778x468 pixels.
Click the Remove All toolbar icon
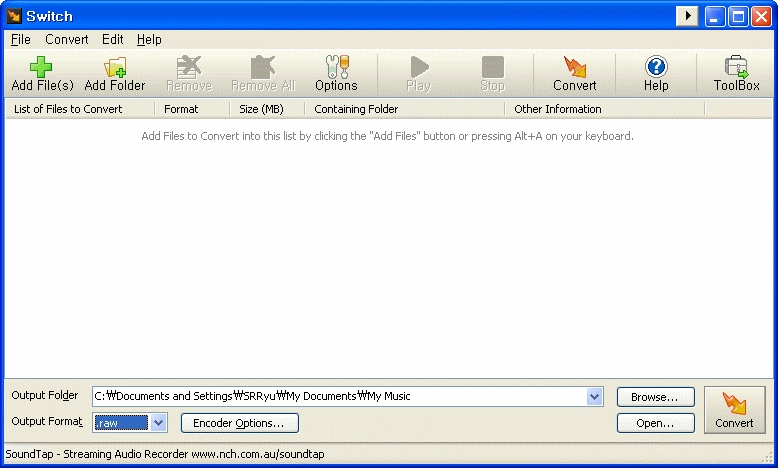pos(263,73)
